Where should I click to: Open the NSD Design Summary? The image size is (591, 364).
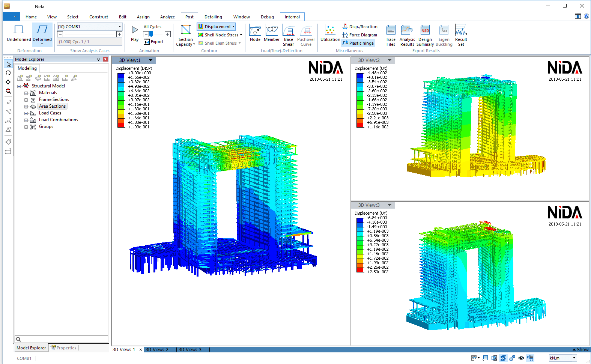point(425,35)
